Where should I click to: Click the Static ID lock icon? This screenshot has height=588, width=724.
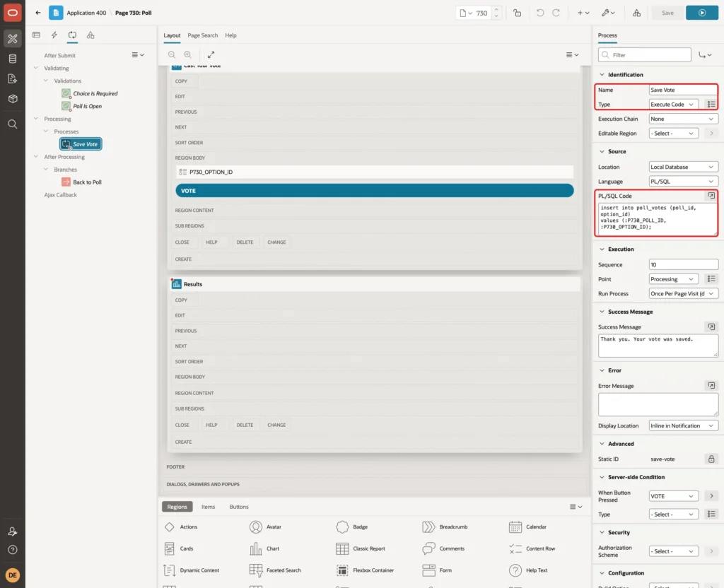pos(711,459)
